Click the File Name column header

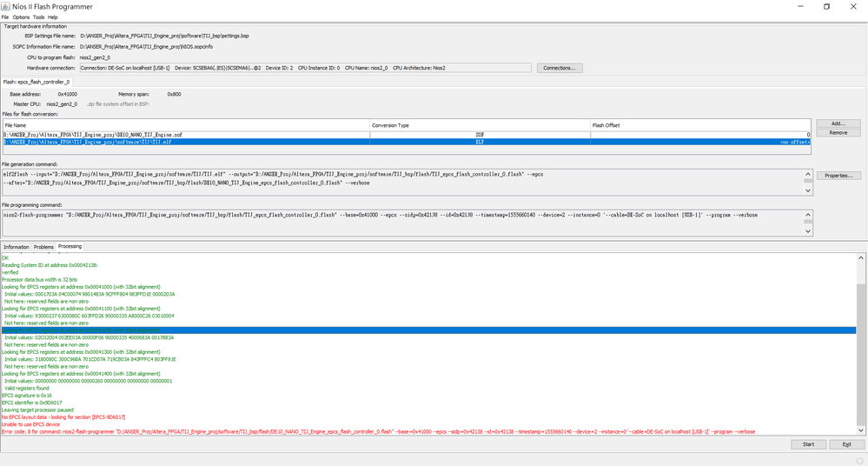coord(186,125)
